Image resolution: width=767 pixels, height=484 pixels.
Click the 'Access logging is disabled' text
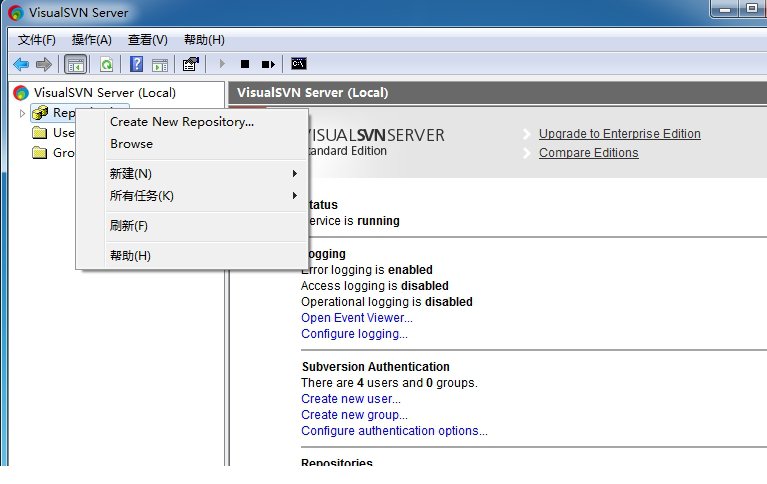(375, 286)
